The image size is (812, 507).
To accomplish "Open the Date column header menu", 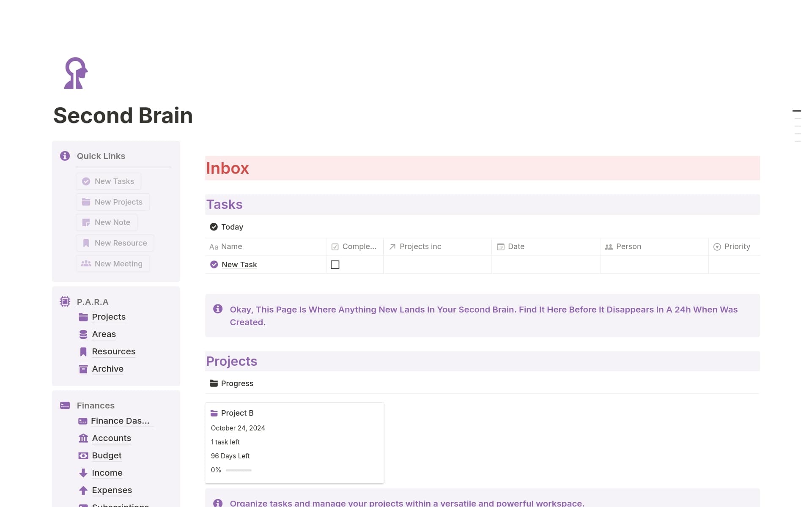I will [516, 246].
